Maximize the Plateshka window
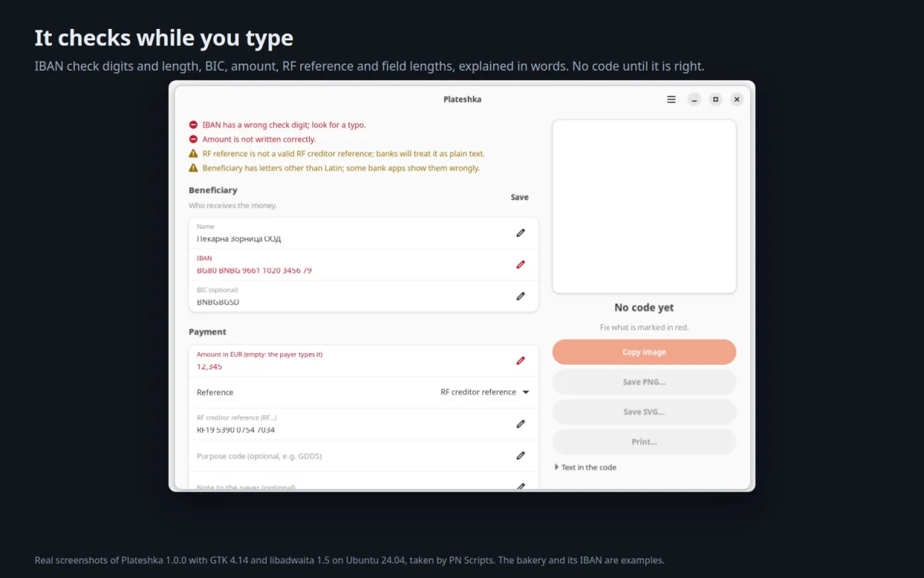 coord(715,100)
